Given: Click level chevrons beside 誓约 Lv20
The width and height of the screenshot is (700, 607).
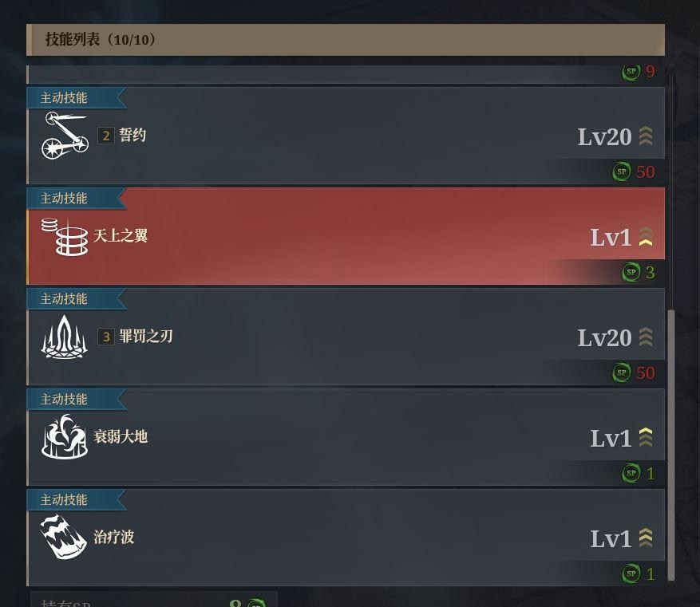Looking at the screenshot, I should 646,136.
